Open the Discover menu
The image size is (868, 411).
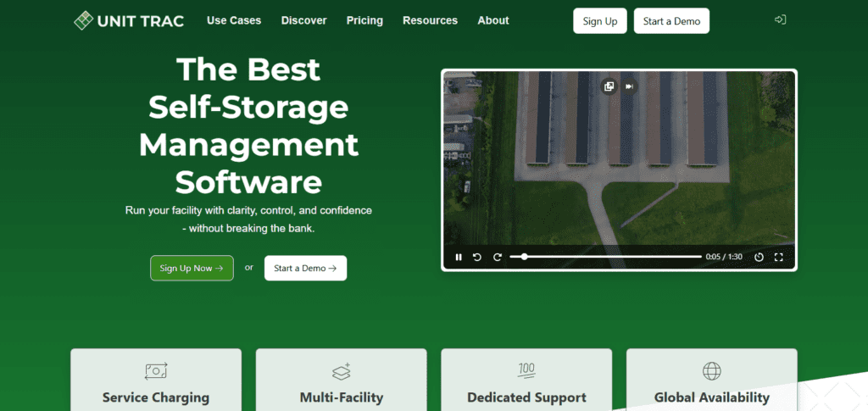(304, 20)
